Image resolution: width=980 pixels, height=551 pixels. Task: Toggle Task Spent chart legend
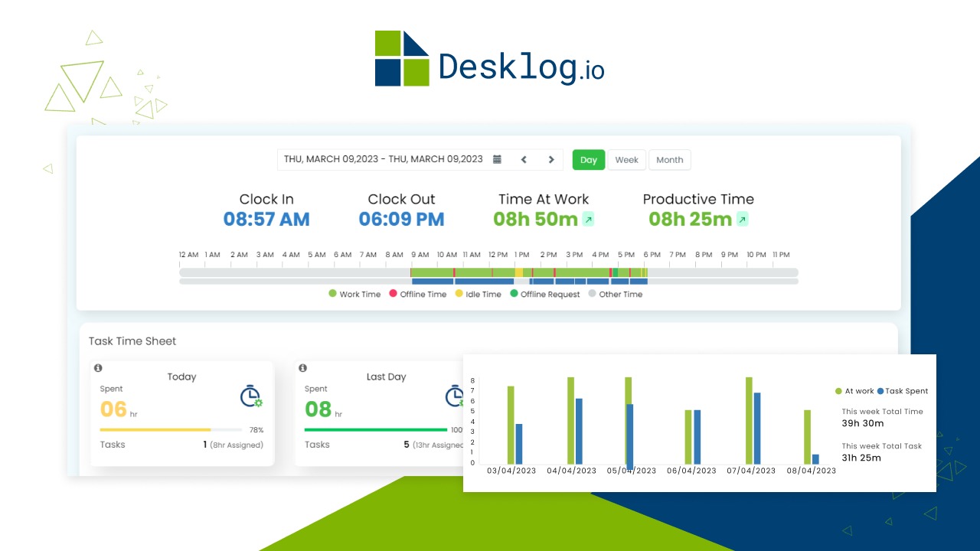(x=903, y=391)
